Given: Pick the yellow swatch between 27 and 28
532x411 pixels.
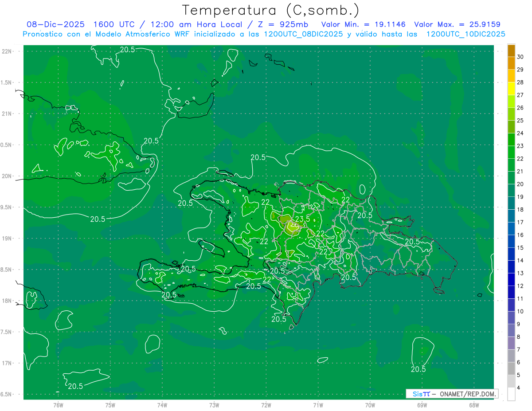Looking at the screenshot, I should (x=511, y=88).
